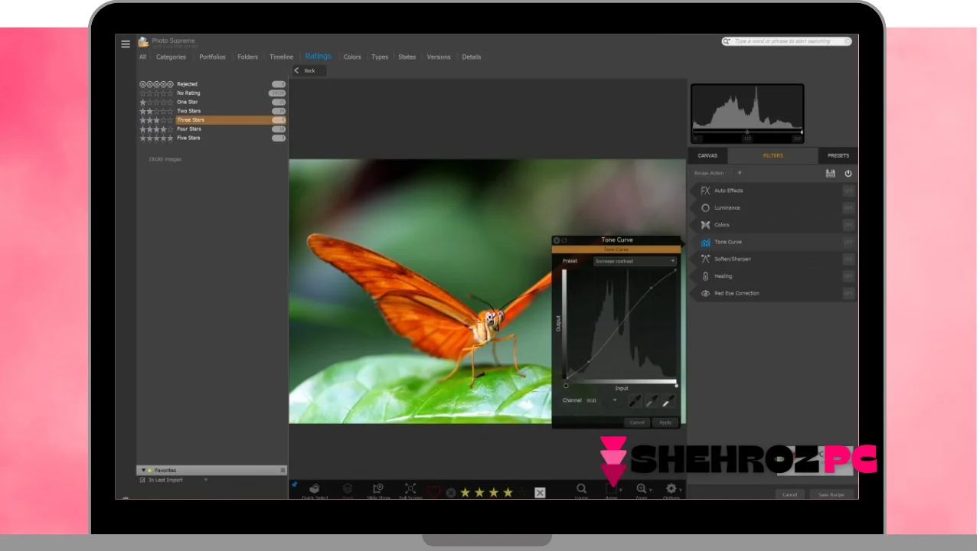This screenshot has width=980, height=551.
Task: Switch to the Folders tab
Action: [247, 57]
